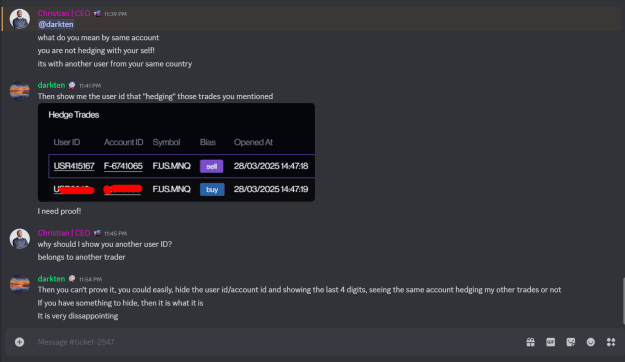
Task: Click F-6741065 account ID in the image
Action: point(123,166)
